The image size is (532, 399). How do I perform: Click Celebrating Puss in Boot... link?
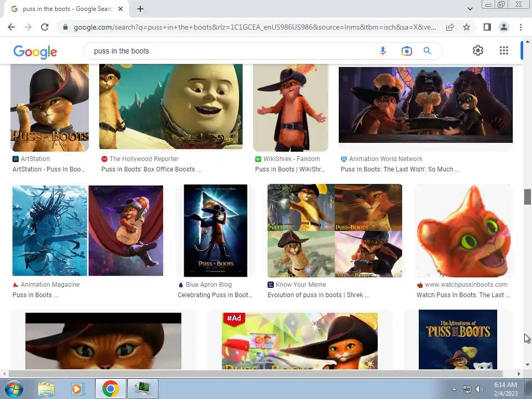point(215,295)
